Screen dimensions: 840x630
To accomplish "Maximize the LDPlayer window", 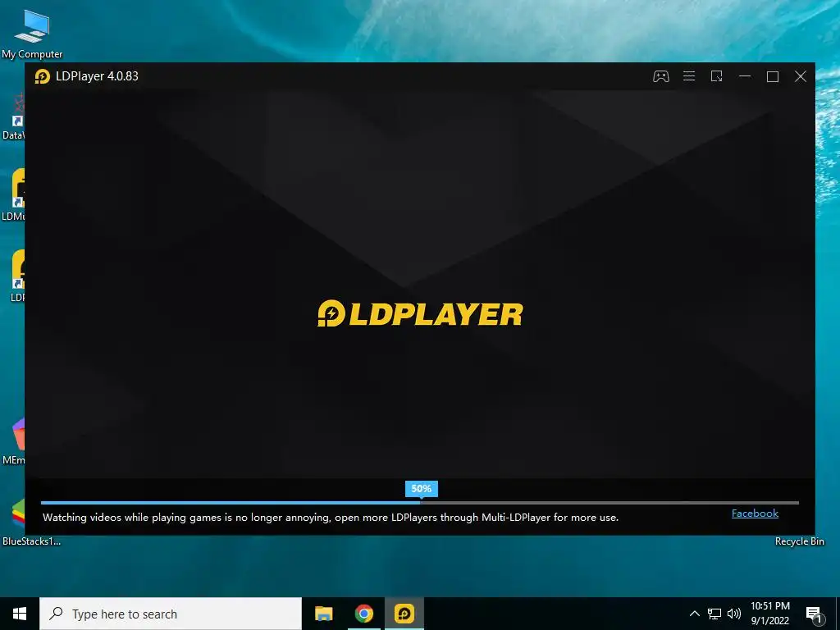I will [773, 76].
